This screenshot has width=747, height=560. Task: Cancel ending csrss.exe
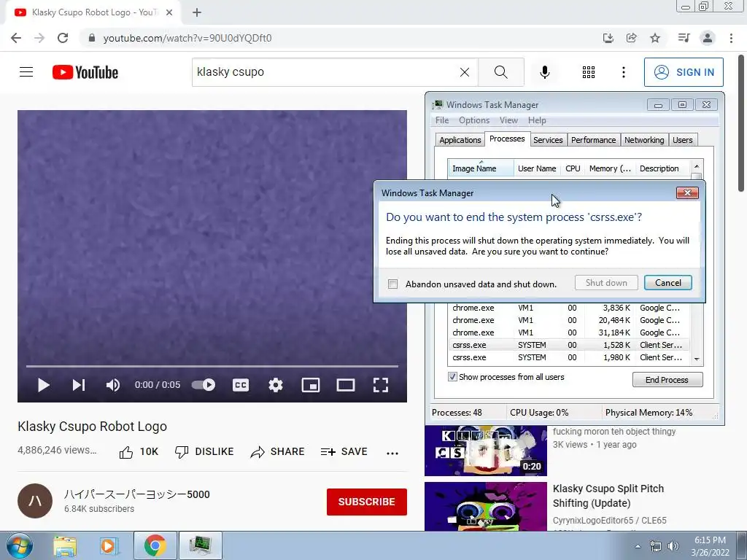click(668, 283)
